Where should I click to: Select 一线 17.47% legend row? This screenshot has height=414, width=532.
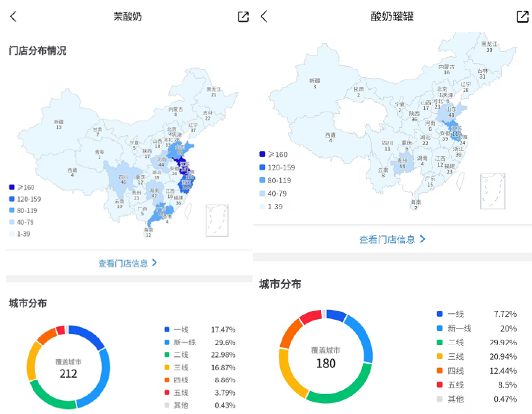[x=200, y=330]
